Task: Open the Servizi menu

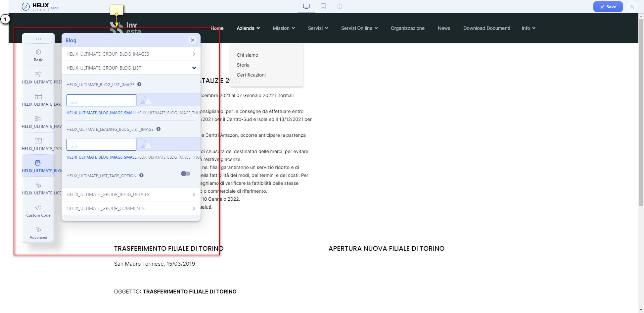Action: pos(318,28)
